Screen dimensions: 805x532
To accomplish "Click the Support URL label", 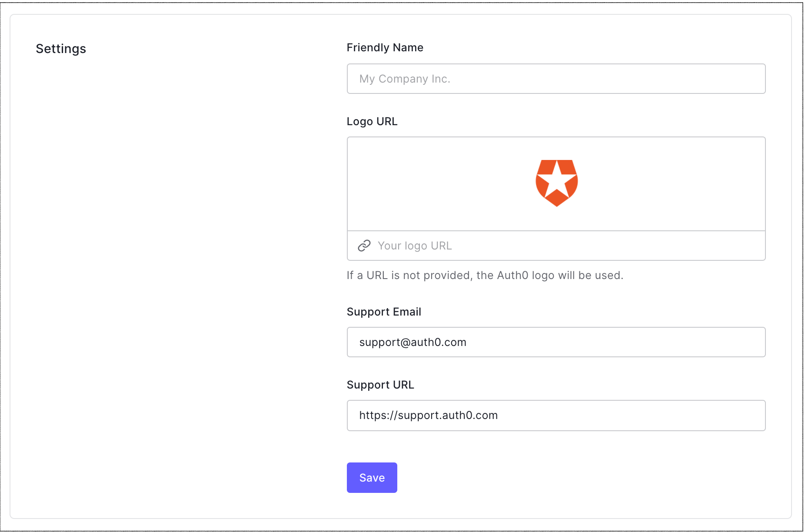I will 380,385.
